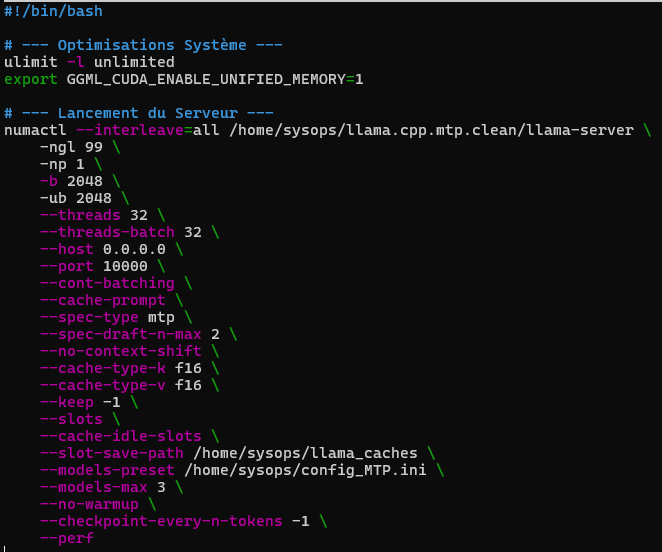Click the '--threads-batch 32' line
This screenshot has height=552, width=662.
click(x=121, y=232)
